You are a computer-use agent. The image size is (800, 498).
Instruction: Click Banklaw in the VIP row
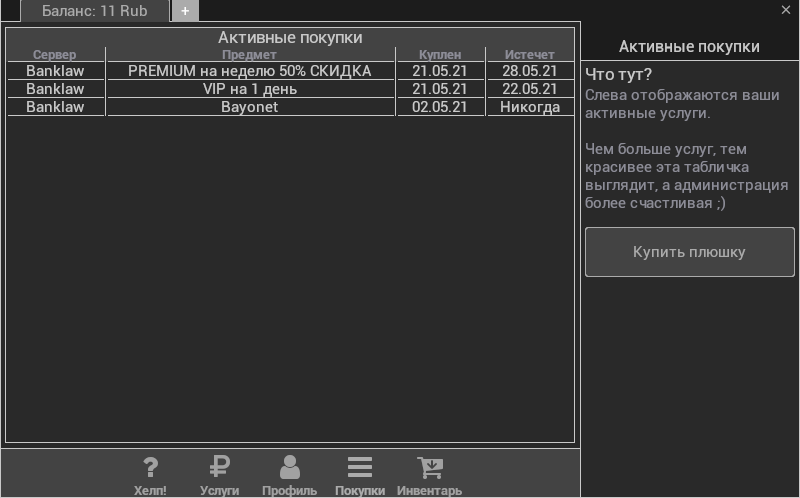[x=55, y=89]
